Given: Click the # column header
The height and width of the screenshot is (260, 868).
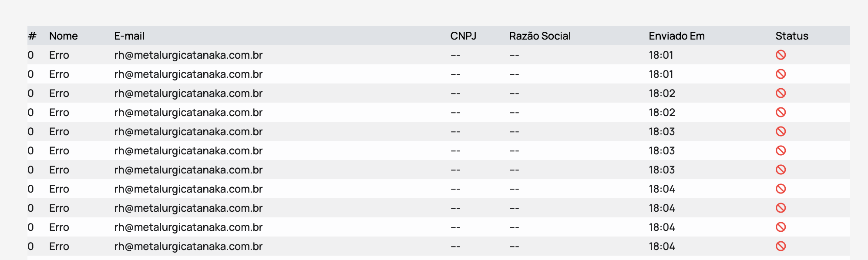Looking at the screenshot, I should (32, 36).
